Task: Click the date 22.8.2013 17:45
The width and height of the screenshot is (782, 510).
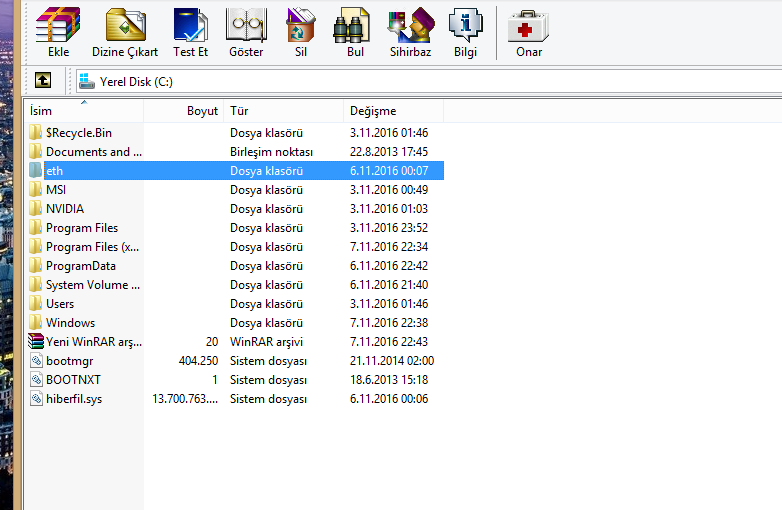Action: [x=389, y=152]
